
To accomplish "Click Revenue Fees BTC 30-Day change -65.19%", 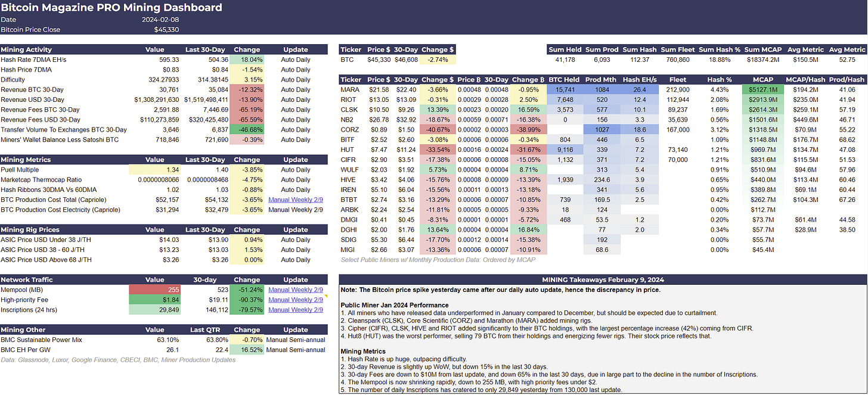I will coord(247,110).
